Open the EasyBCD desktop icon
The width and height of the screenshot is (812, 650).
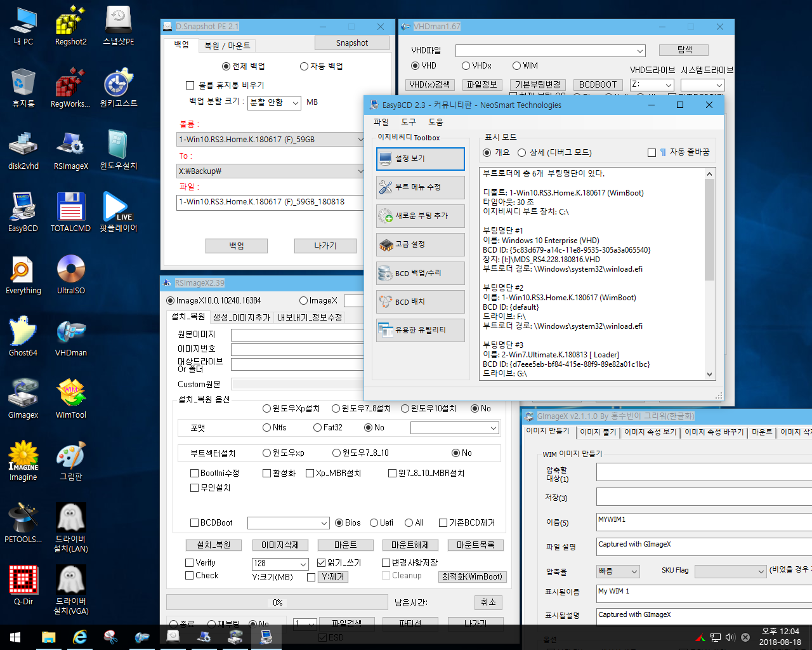tap(23, 213)
